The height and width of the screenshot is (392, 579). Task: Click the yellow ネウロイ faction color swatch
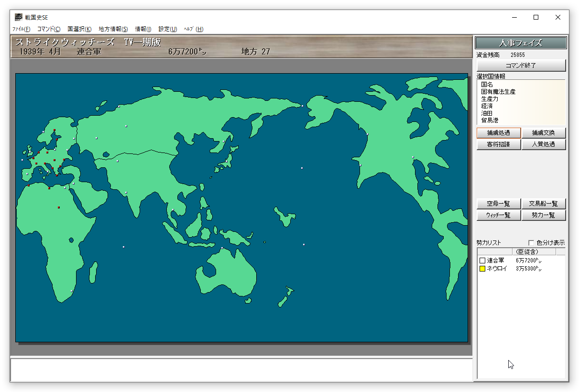[482, 269]
